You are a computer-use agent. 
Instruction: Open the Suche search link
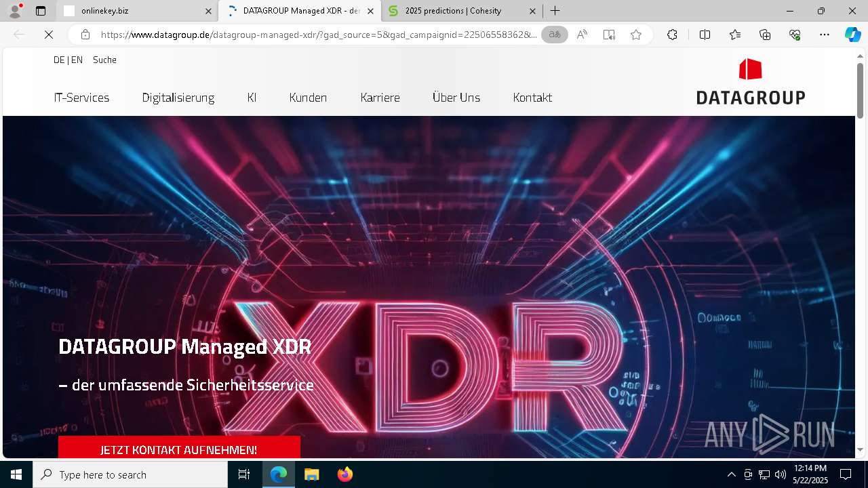click(104, 60)
